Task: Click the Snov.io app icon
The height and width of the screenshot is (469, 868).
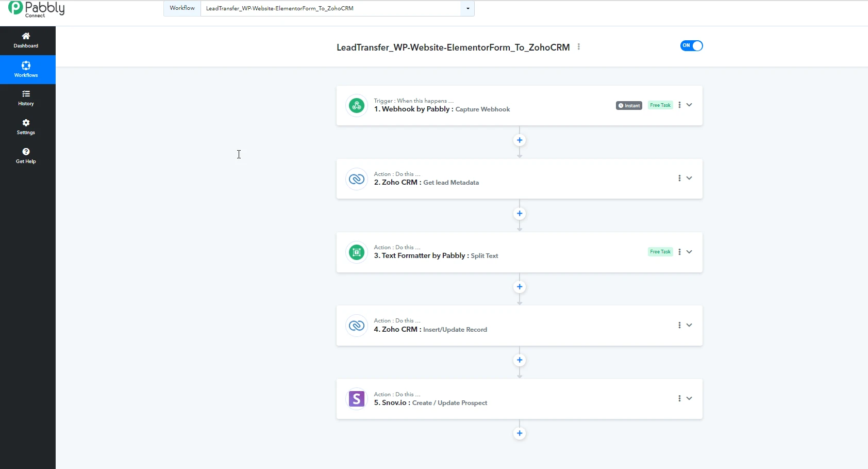Action: tap(357, 399)
